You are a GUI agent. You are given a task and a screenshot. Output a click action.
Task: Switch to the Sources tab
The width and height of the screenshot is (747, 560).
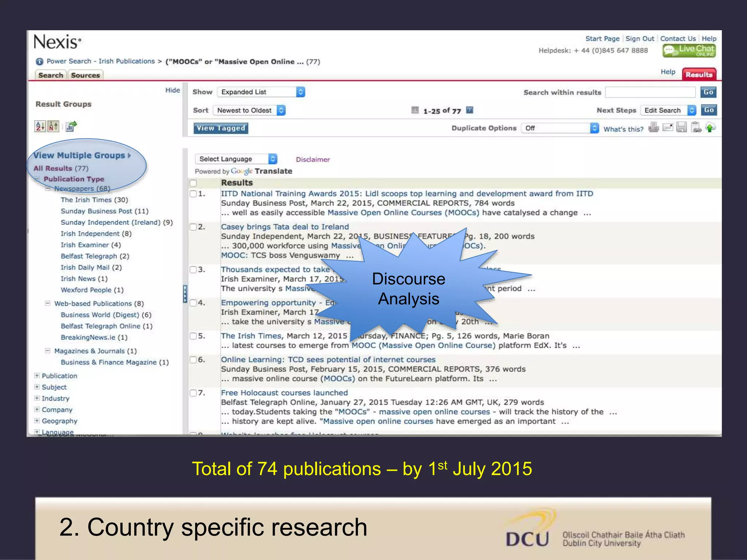[x=85, y=75]
